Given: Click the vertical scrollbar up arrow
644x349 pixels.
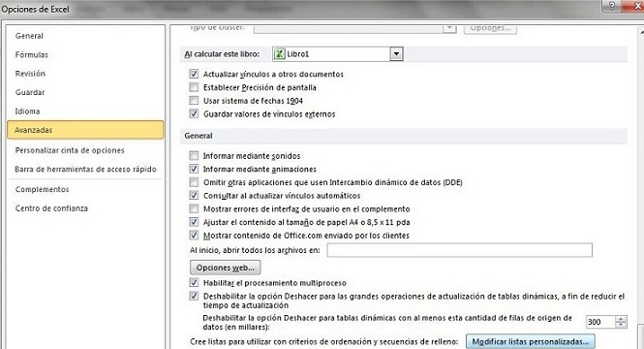Looking at the screenshot, I should tap(641, 31).
